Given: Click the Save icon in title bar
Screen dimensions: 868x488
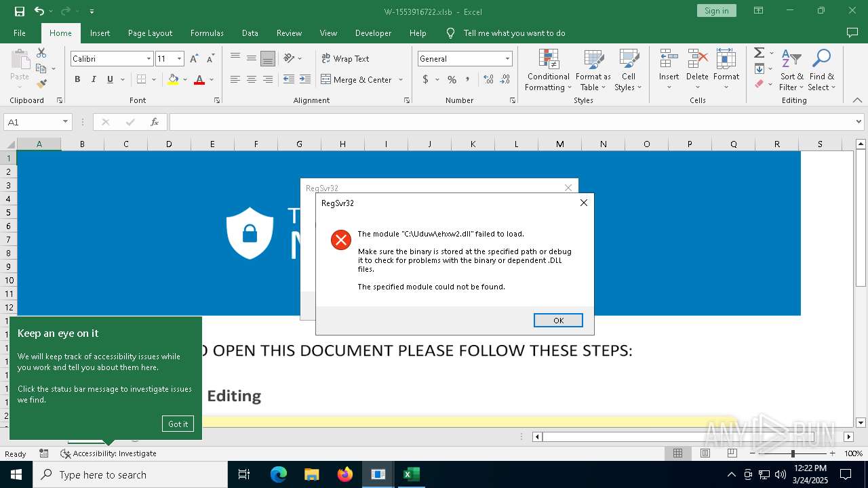Looking at the screenshot, I should pyautogui.click(x=20, y=11).
